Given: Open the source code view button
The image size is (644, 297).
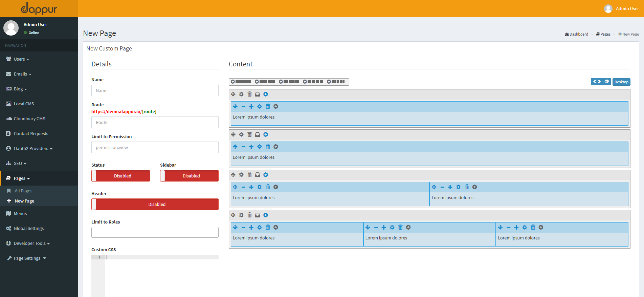Looking at the screenshot, I should pyautogui.click(x=597, y=82).
